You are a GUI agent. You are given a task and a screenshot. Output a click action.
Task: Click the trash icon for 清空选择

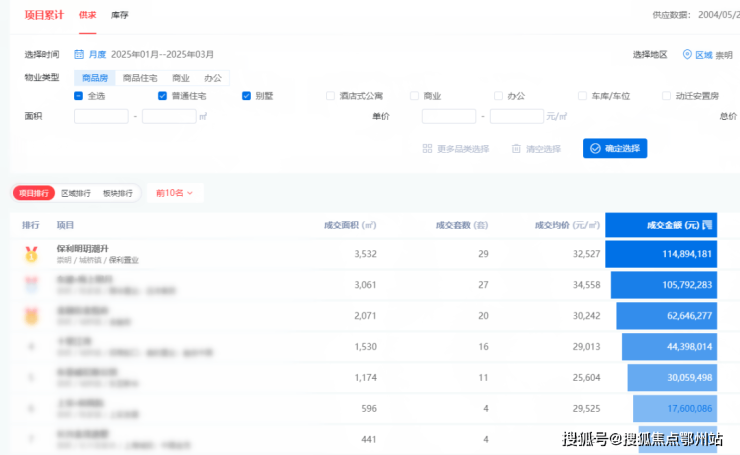tap(516, 148)
